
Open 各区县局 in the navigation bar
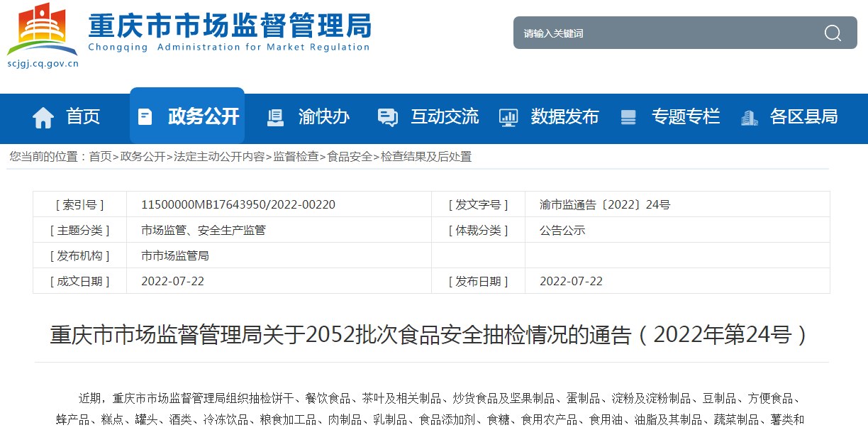point(803,116)
